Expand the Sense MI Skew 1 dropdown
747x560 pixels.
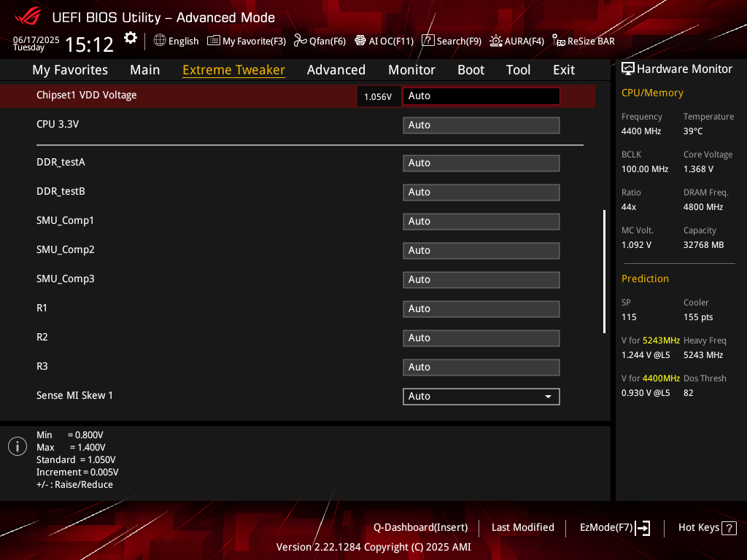coord(481,396)
